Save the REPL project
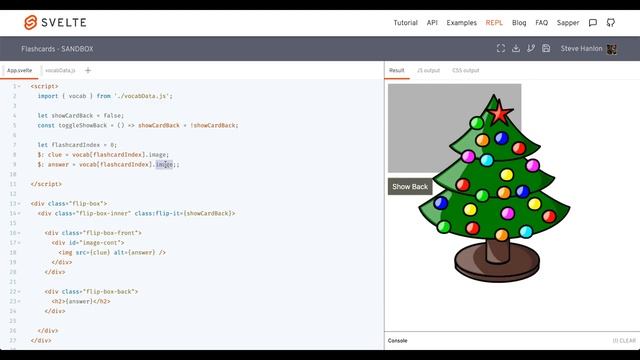This screenshot has height=360, width=640. click(x=546, y=49)
